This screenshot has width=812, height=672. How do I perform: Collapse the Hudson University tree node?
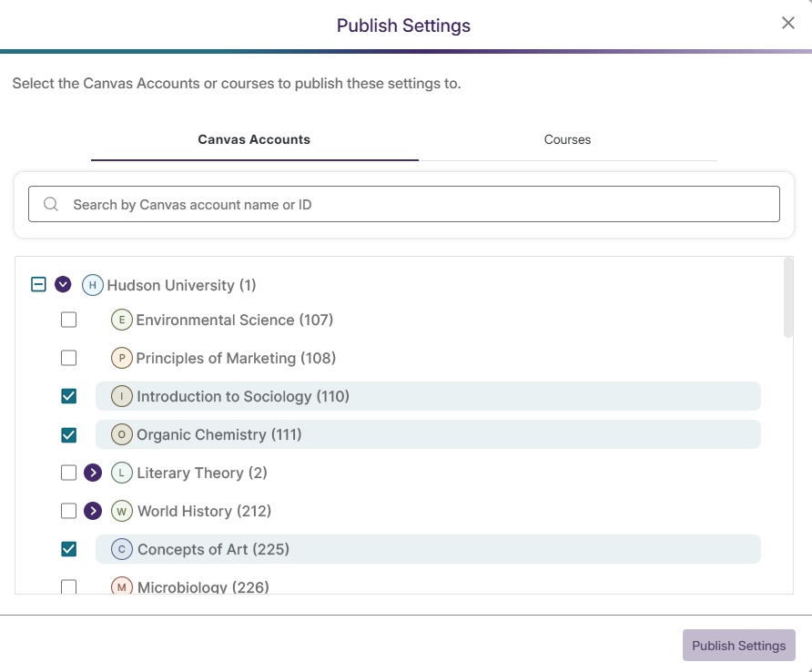tap(63, 285)
